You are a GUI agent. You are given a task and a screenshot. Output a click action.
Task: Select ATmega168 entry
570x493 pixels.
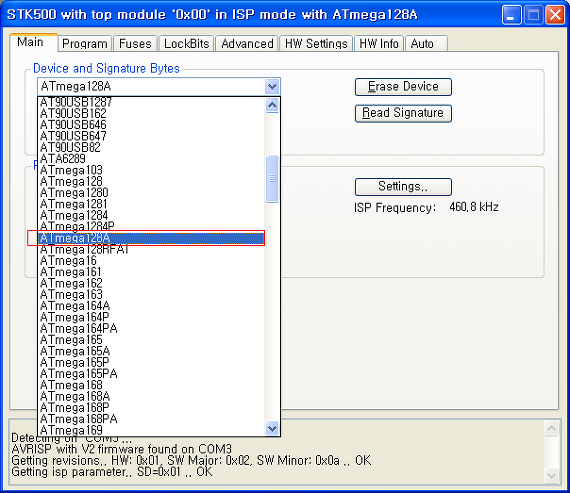[151, 385]
